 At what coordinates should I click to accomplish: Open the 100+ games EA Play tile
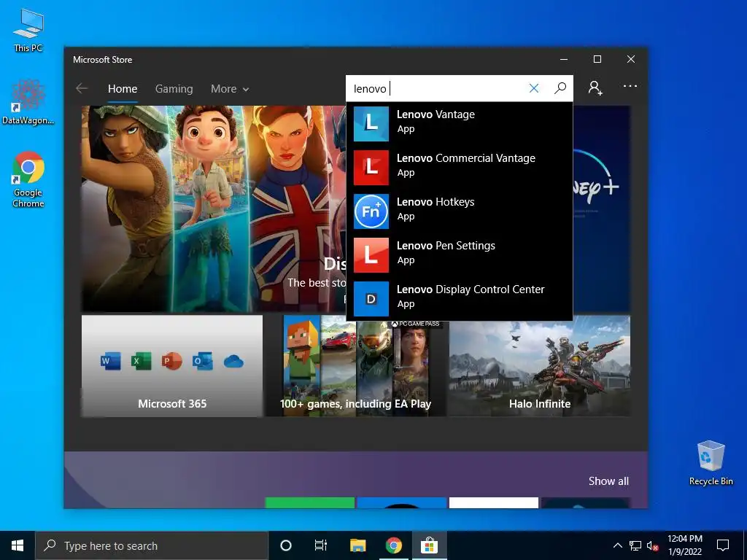[x=356, y=366]
